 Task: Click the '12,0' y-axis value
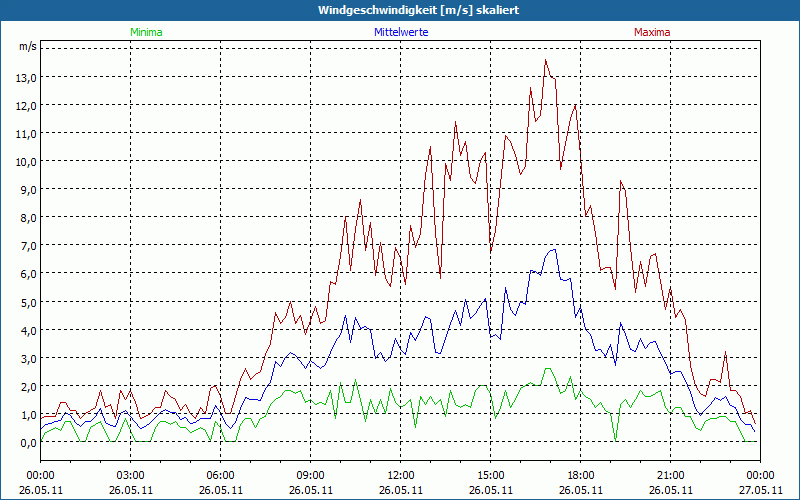28,106
